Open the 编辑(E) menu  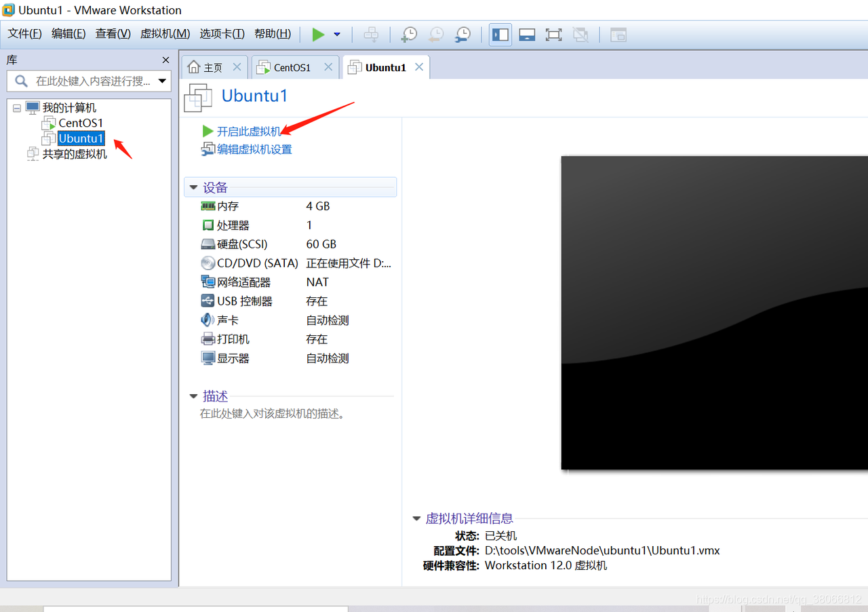(x=68, y=34)
